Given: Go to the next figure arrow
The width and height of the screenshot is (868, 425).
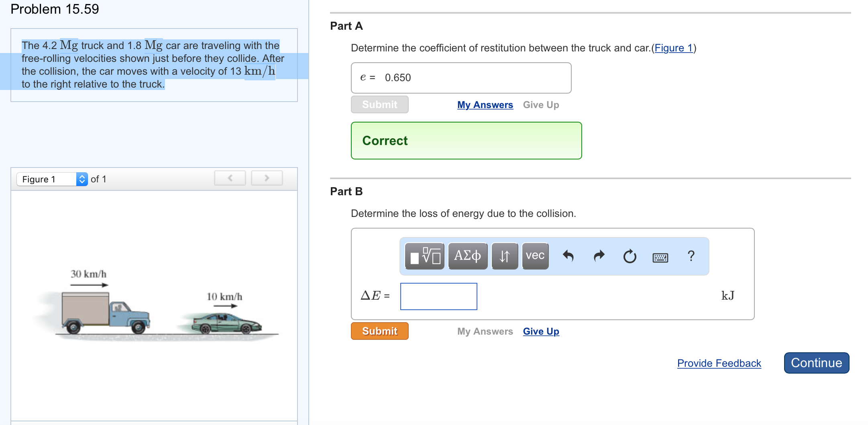Looking at the screenshot, I should tap(267, 178).
